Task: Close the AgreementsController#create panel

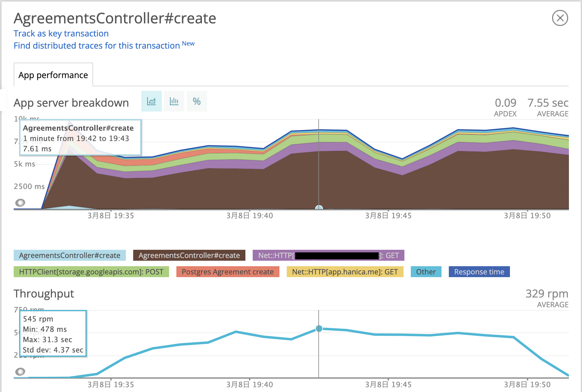Action: (560, 18)
